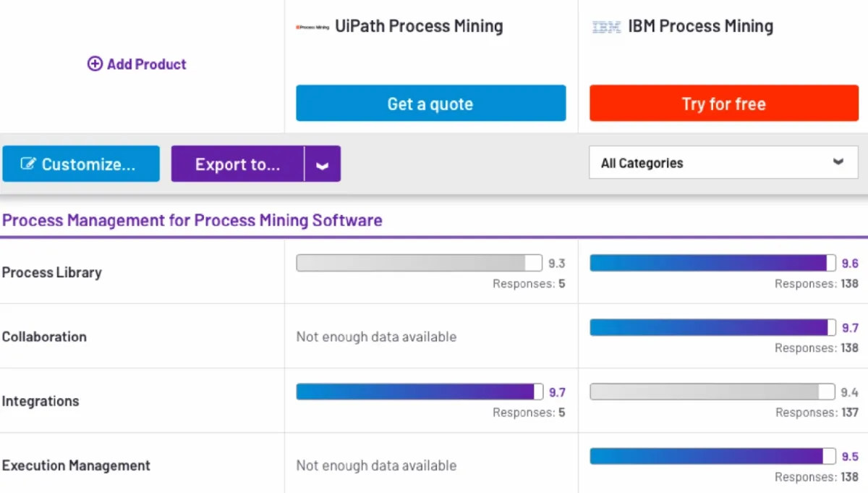The width and height of the screenshot is (868, 493).
Task: Click the UiPath Process Mining logo
Action: (312, 27)
